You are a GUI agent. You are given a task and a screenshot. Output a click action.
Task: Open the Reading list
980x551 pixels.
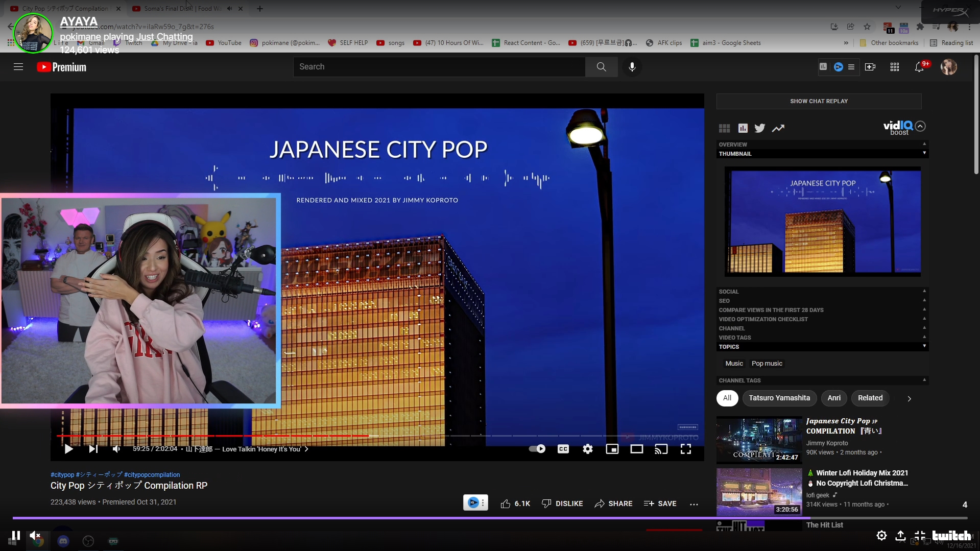(x=951, y=43)
